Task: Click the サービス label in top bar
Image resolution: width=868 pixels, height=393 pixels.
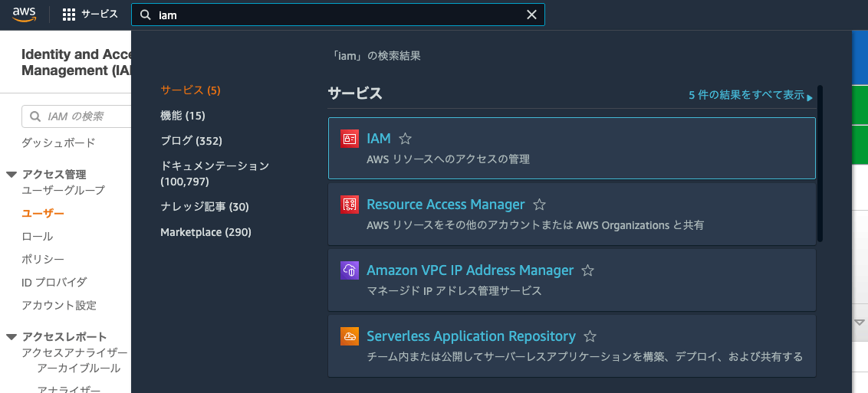Action: [x=100, y=15]
